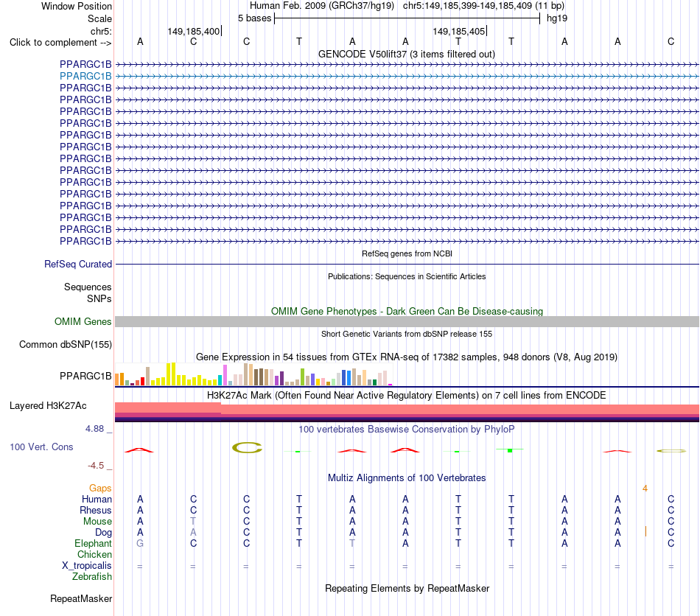Viewport: 700px width, 616px height.
Task: Select the X_tropicalis species row label
Action: point(87,566)
